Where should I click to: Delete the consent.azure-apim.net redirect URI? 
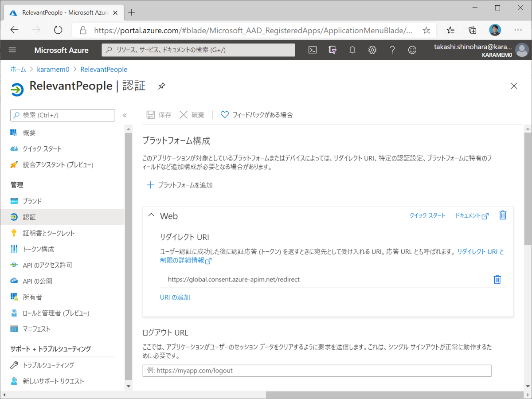coord(497,279)
